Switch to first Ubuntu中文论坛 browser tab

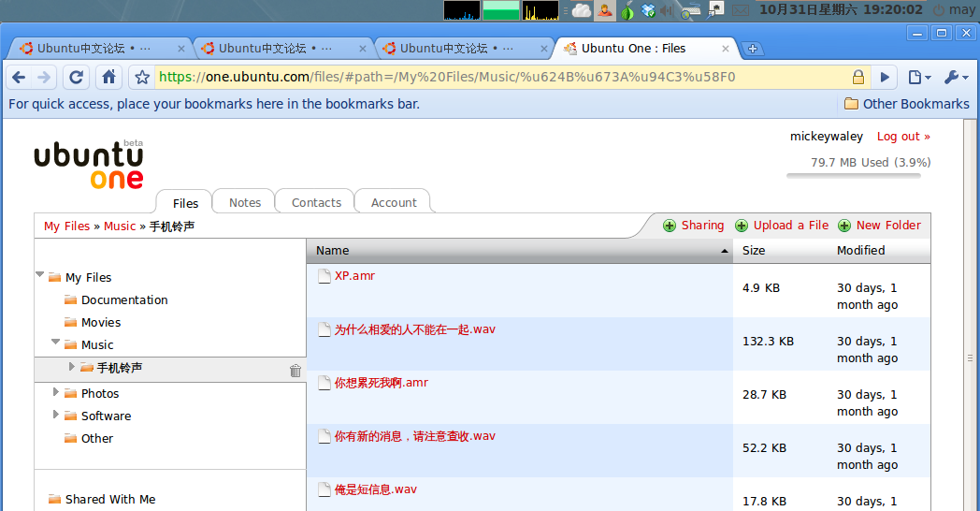click(100, 49)
